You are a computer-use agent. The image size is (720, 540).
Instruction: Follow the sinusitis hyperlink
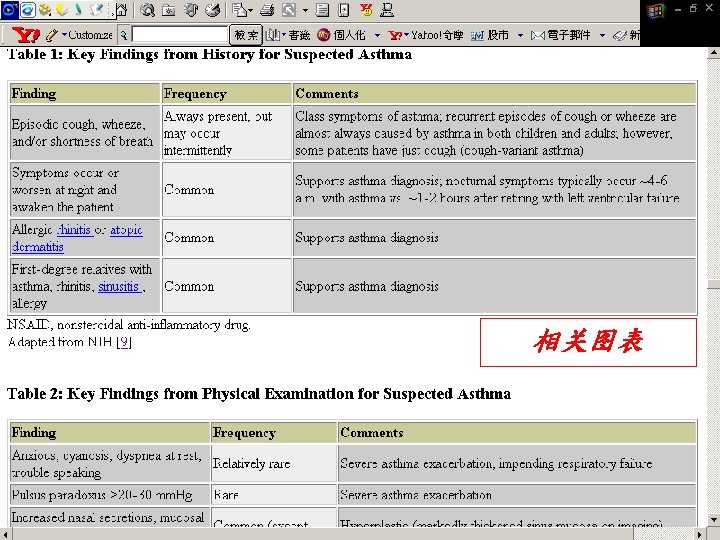tap(118, 286)
